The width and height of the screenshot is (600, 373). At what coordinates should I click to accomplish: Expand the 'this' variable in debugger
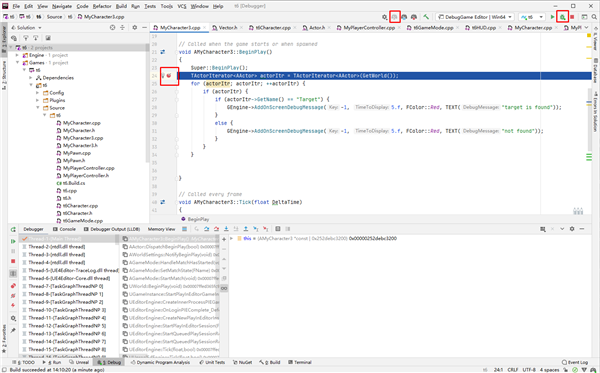click(232, 238)
